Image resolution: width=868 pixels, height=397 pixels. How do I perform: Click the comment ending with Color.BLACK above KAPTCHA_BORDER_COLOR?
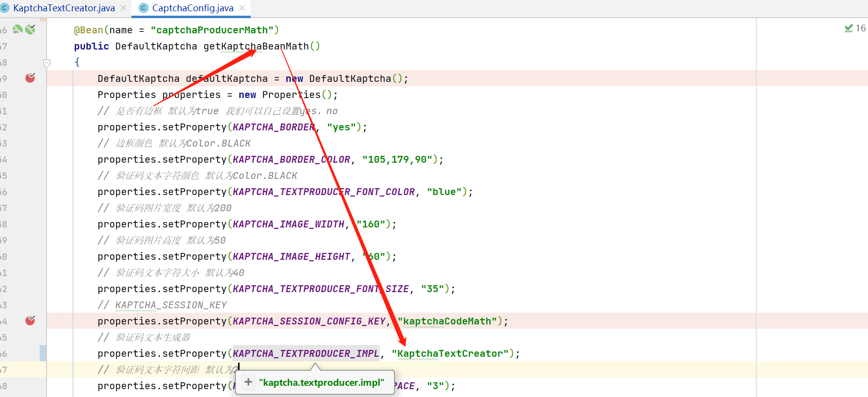pyautogui.click(x=174, y=143)
